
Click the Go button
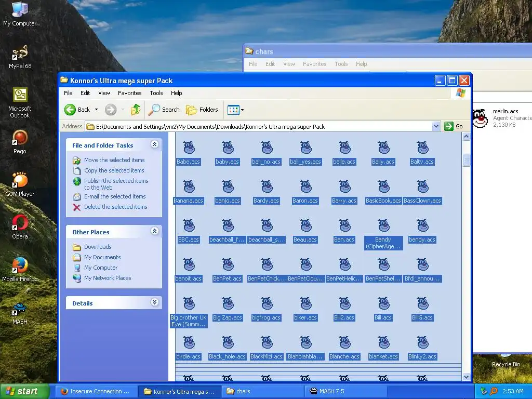tap(454, 126)
